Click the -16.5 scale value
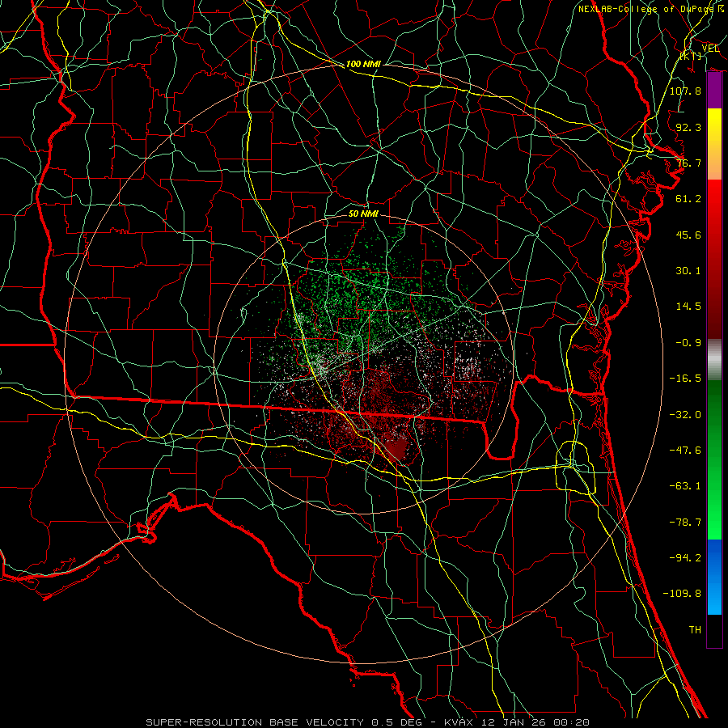Viewport: 728px width, 728px height. [685, 378]
